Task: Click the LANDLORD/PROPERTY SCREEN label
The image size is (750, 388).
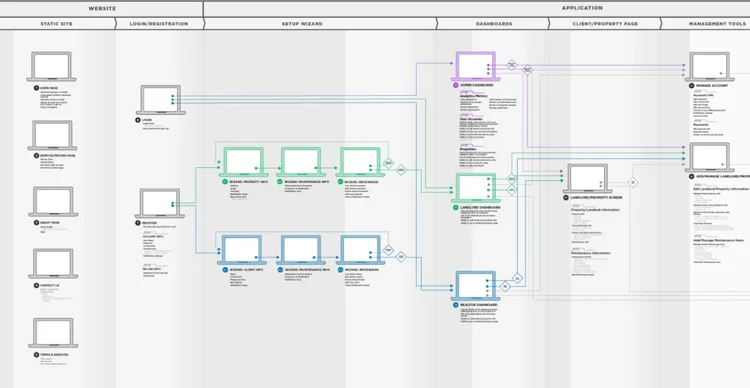Action: pyautogui.click(x=596, y=198)
